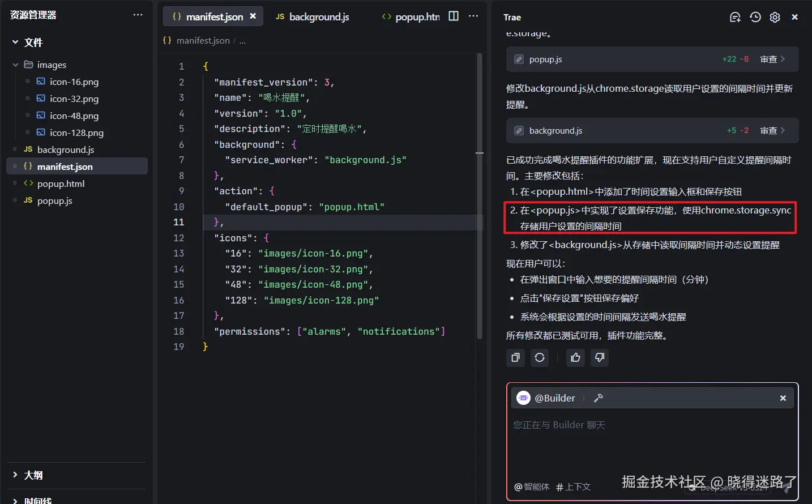
Task: Click the image icon beside icon-128.png
Action: point(41,133)
